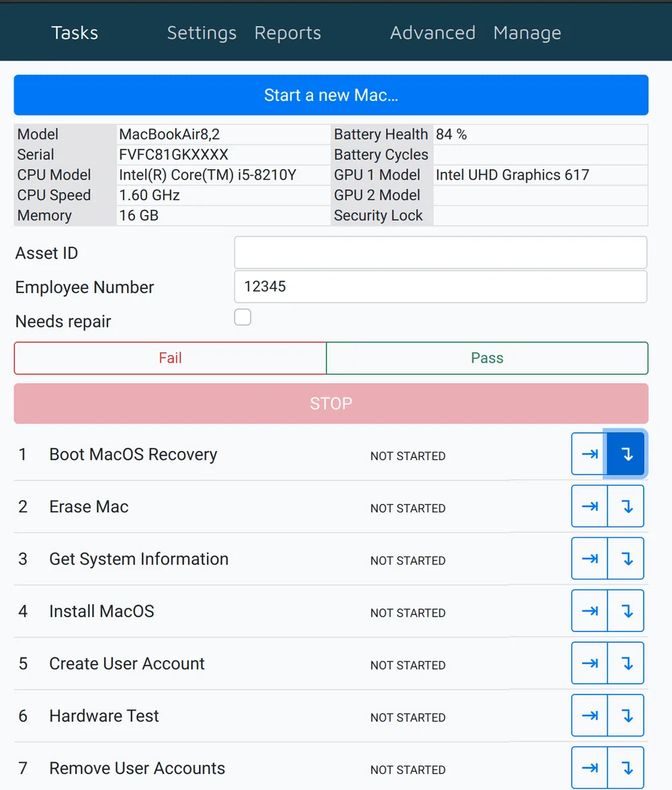Click the Install MacOS task name
This screenshot has width=672, height=790.
coord(101,612)
